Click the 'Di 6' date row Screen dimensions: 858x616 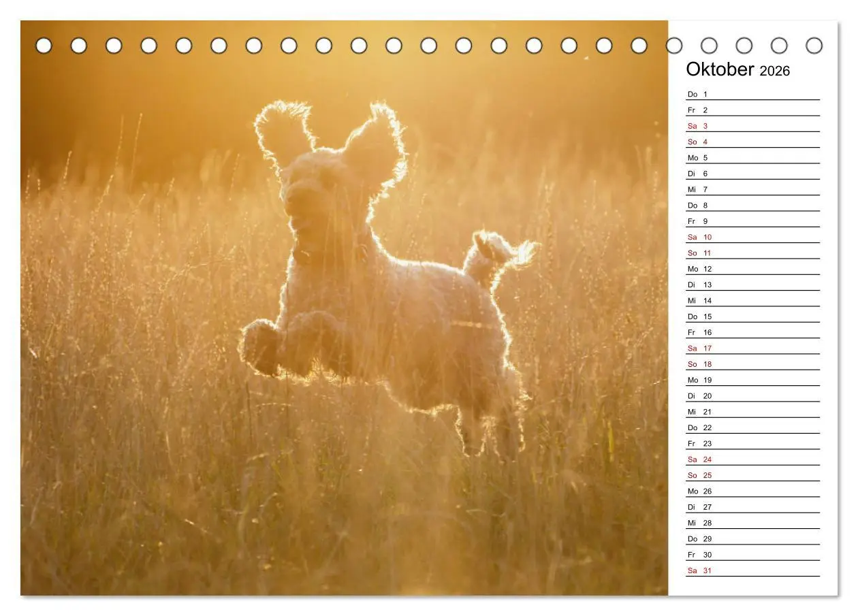tap(752, 174)
